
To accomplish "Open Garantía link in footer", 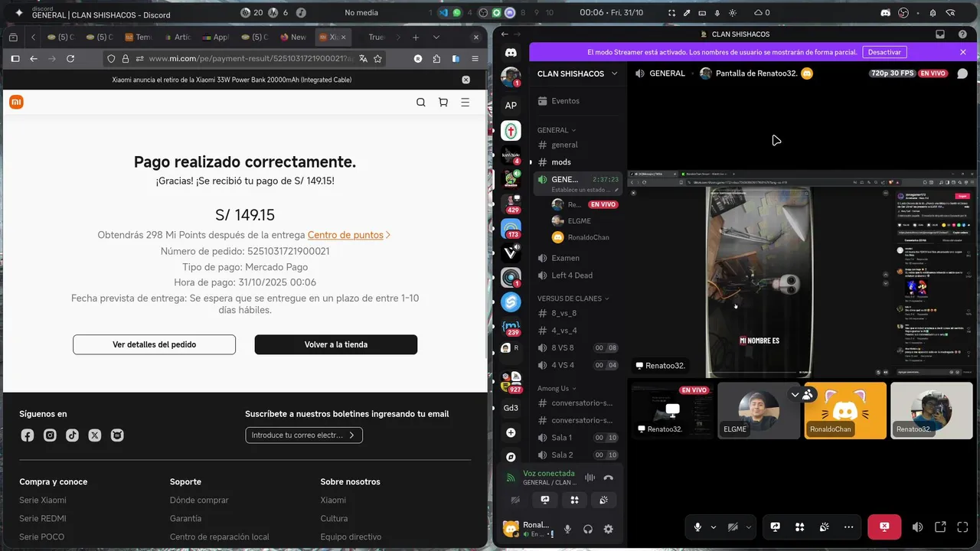I will [185, 518].
